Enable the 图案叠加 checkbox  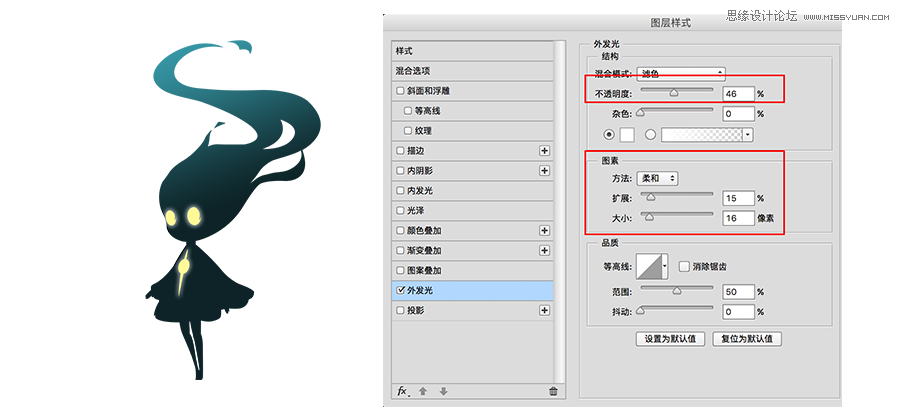[400, 270]
